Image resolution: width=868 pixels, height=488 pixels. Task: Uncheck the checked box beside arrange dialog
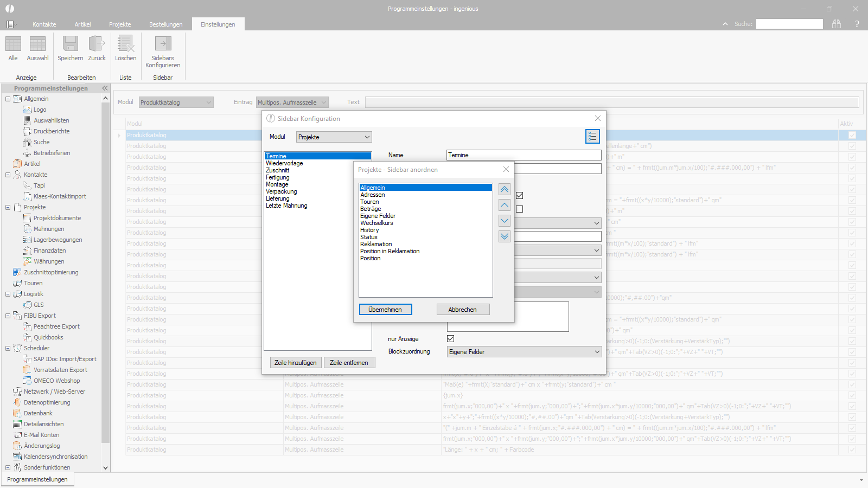pos(519,195)
